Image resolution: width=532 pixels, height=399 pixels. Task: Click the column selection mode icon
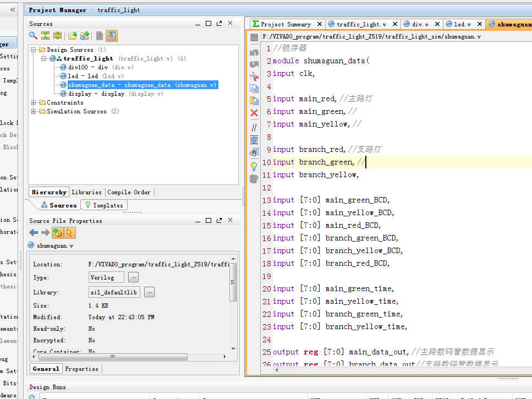click(x=254, y=139)
